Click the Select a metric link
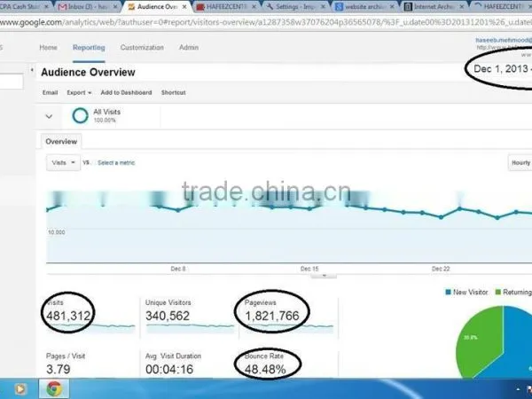 116,163
